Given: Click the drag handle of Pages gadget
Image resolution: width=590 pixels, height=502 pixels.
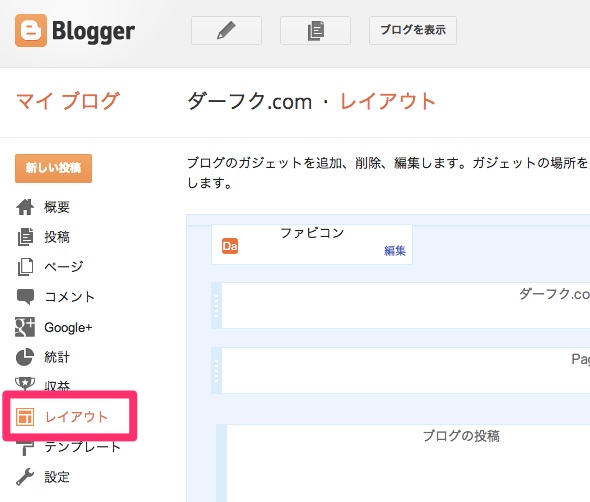Looking at the screenshot, I should pyautogui.click(x=216, y=371).
